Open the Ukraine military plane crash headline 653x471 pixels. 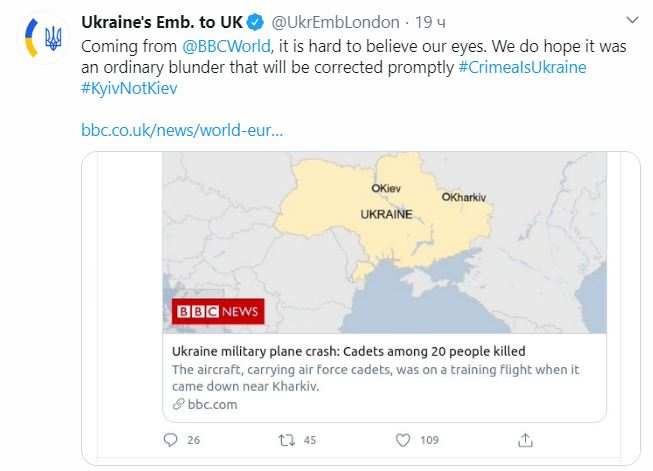pos(348,351)
